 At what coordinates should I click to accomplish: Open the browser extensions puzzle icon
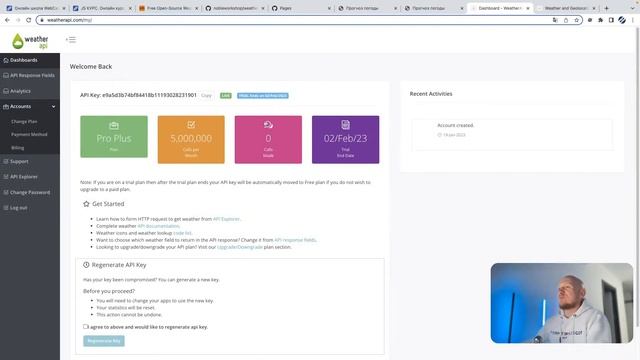(x=600, y=20)
